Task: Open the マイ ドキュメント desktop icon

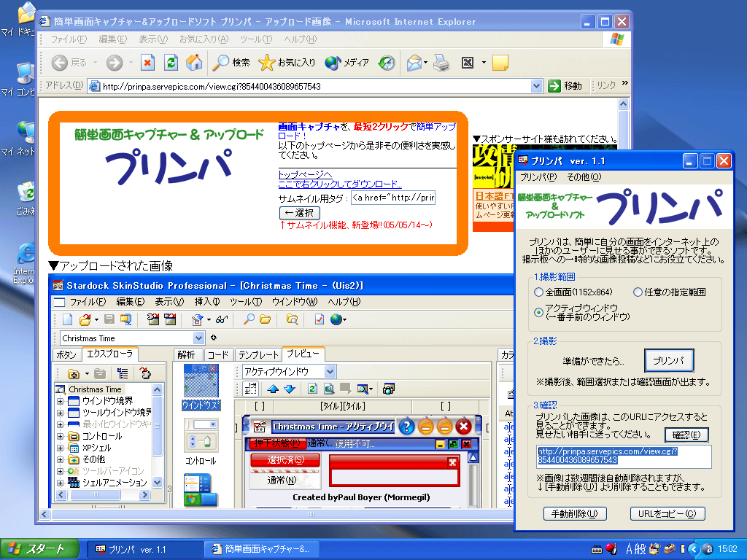Action: tap(19, 20)
